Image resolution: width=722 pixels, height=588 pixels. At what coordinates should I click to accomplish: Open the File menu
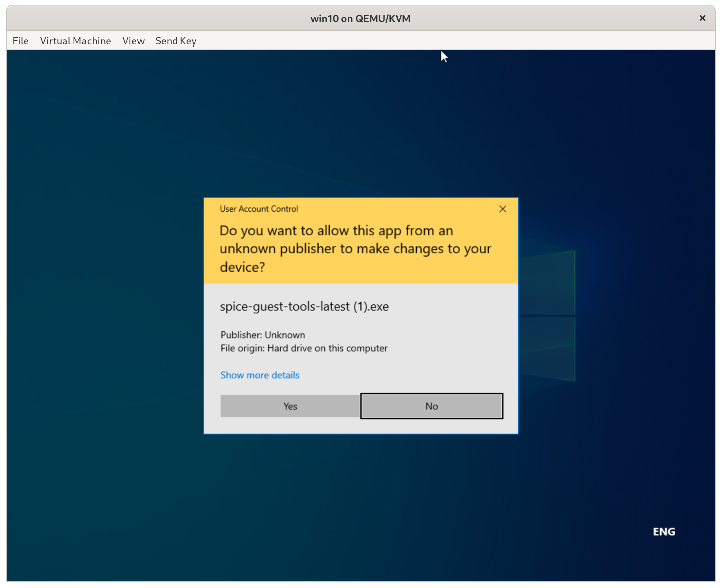click(20, 40)
